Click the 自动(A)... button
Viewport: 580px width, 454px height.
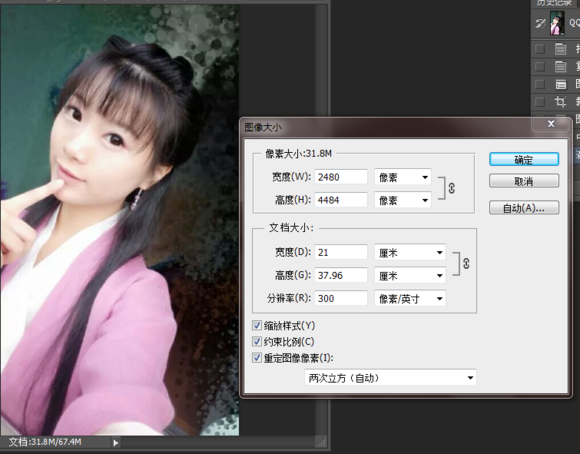[x=524, y=208]
